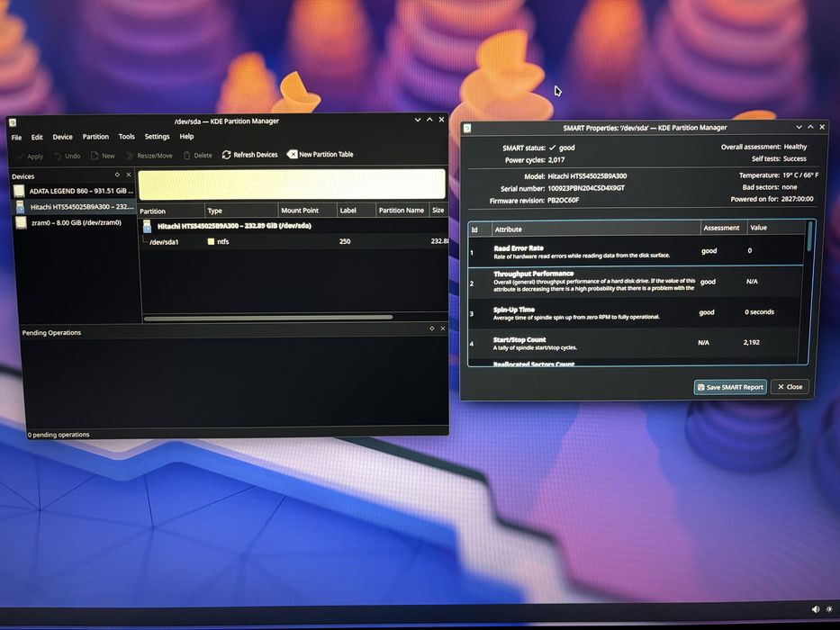Click the SMART status checkmark icon
Viewport: 840px width, 630px height.
coord(552,148)
